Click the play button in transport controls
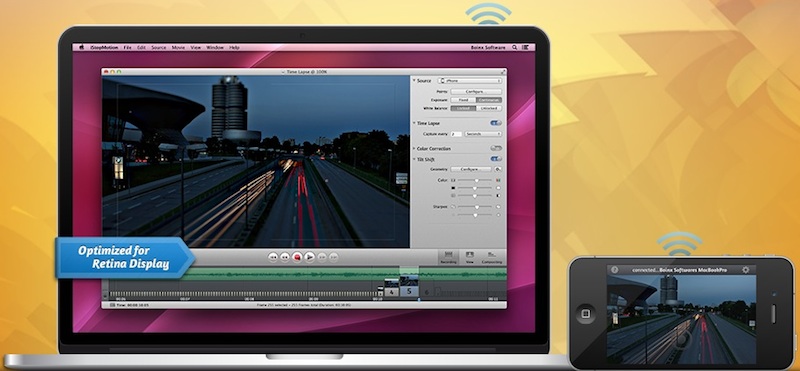The image size is (800, 371). pos(309,257)
